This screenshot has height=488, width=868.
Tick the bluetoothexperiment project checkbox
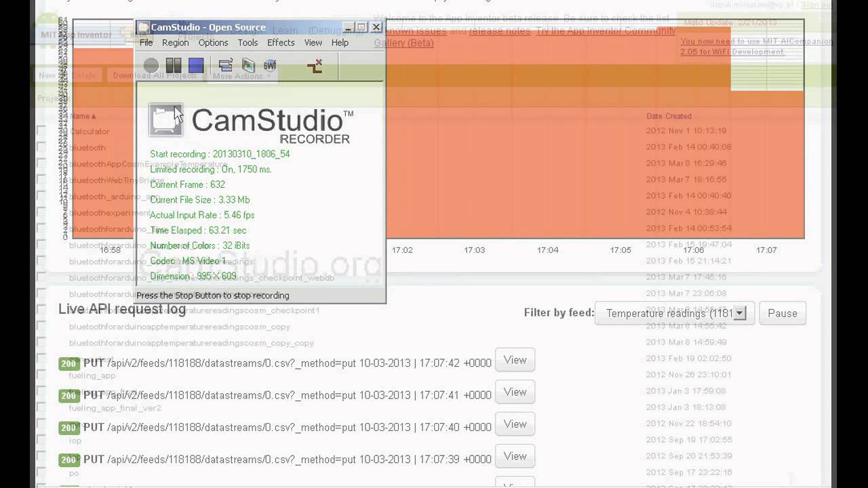41,211
